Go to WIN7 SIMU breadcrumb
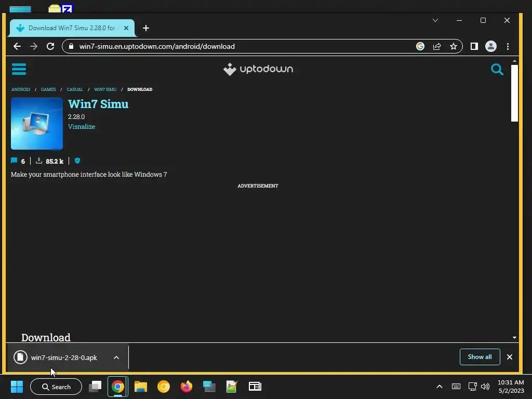Screen dimensions: 532x399 pos(105,89)
